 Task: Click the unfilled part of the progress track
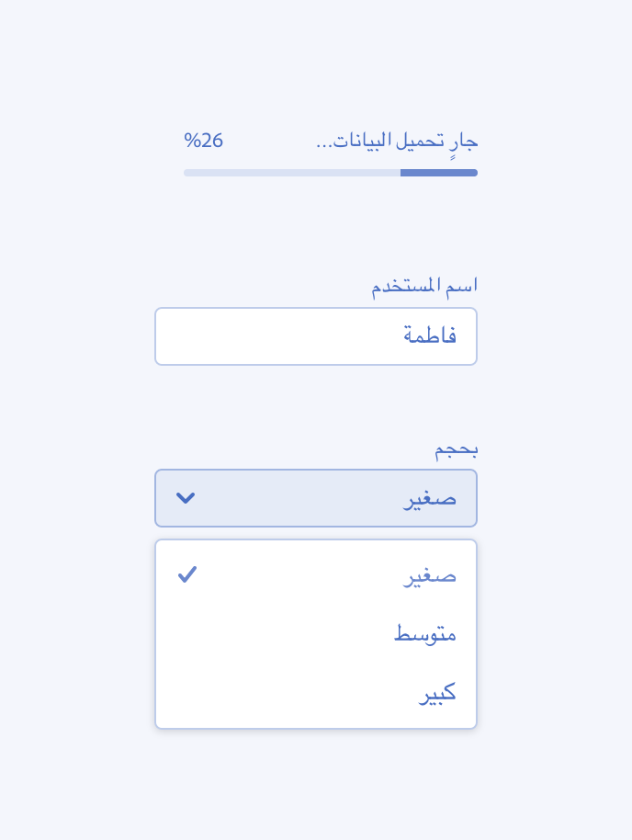[x=291, y=173]
